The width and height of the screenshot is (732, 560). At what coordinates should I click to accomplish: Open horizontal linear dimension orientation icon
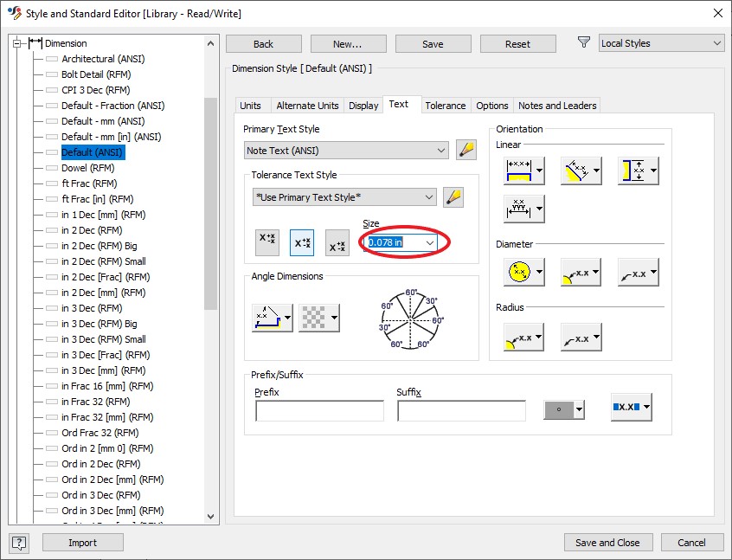point(523,171)
